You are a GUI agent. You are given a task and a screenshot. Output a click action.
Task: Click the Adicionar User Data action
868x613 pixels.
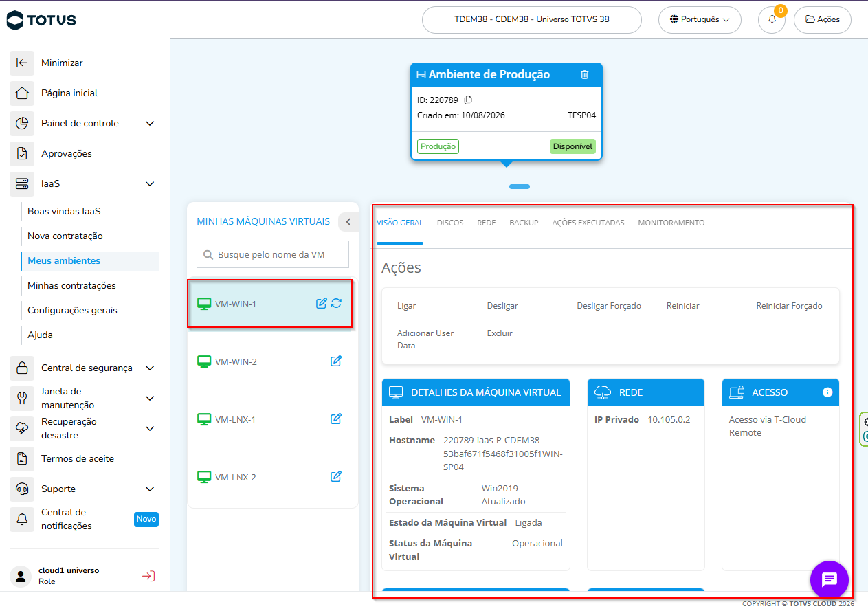click(x=425, y=339)
